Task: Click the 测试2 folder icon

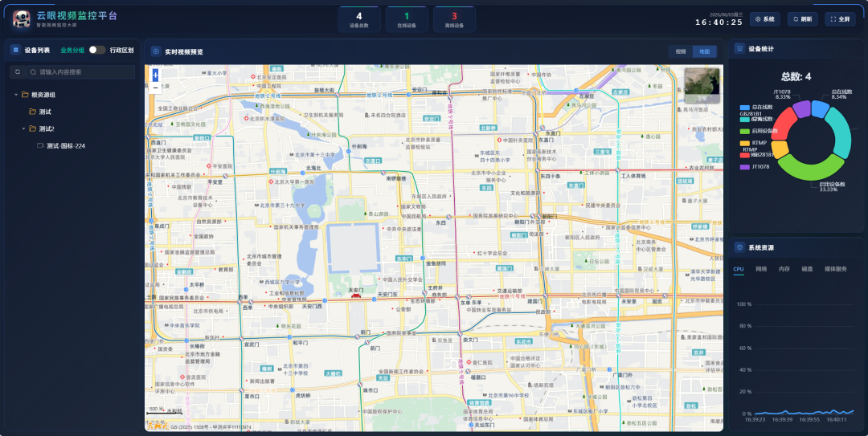Action: 33,129
